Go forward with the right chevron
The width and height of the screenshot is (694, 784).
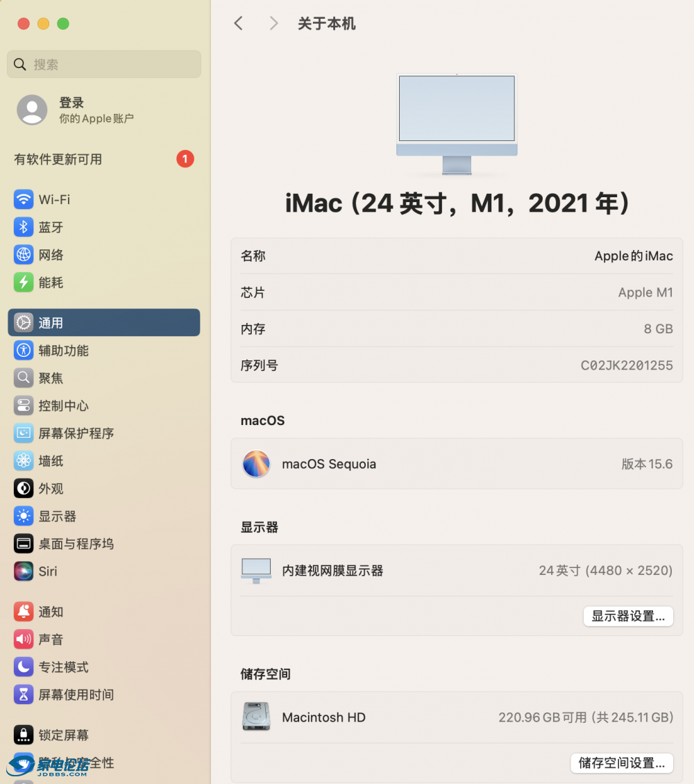(273, 23)
